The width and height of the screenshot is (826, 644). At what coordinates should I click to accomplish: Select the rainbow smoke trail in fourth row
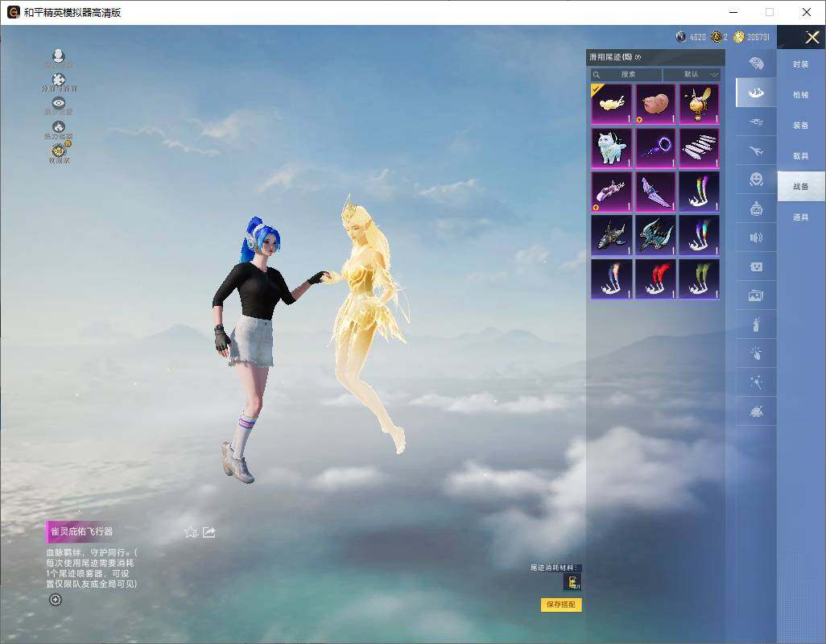[699, 235]
